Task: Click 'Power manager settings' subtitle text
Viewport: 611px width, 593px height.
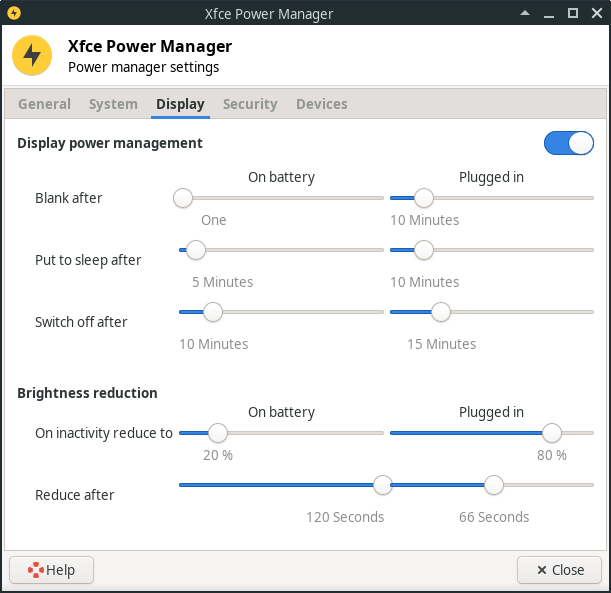Action: [x=143, y=67]
